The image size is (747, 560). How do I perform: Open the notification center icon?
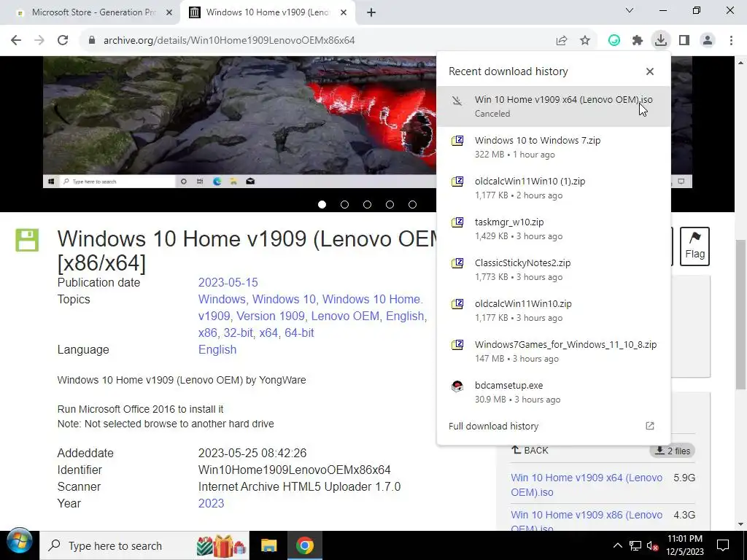pyautogui.click(x=723, y=545)
